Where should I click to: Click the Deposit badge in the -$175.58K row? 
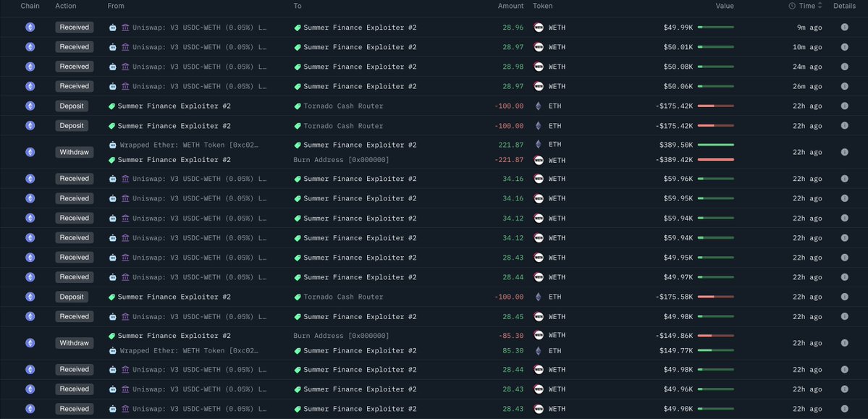pyautogui.click(x=72, y=297)
